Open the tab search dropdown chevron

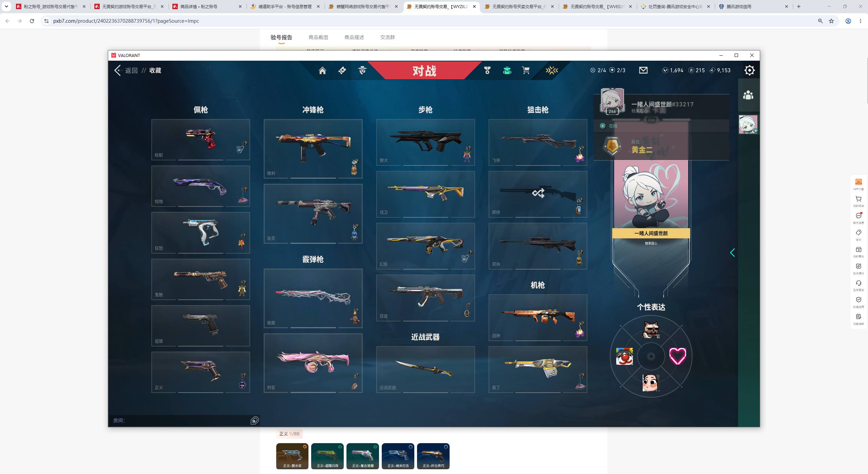(x=6, y=6)
